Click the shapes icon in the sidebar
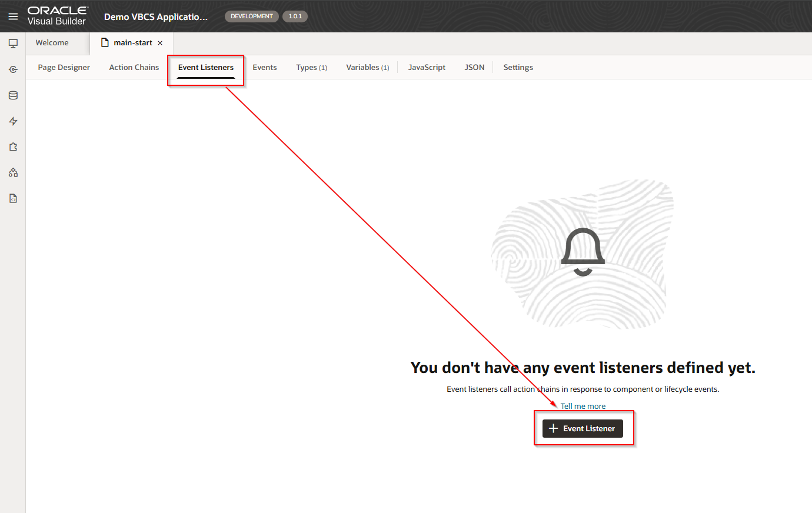The image size is (812, 513). point(13,172)
